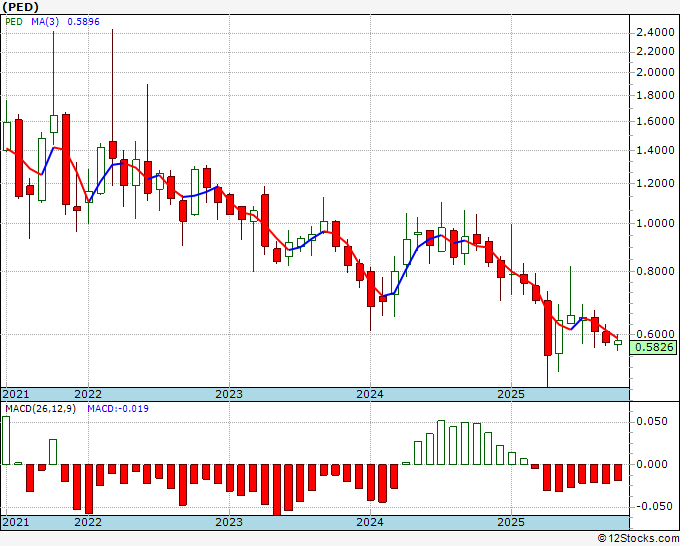The width and height of the screenshot is (680, 546).
Task: Click the MA(3) indicator label
Action: [45, 22]
